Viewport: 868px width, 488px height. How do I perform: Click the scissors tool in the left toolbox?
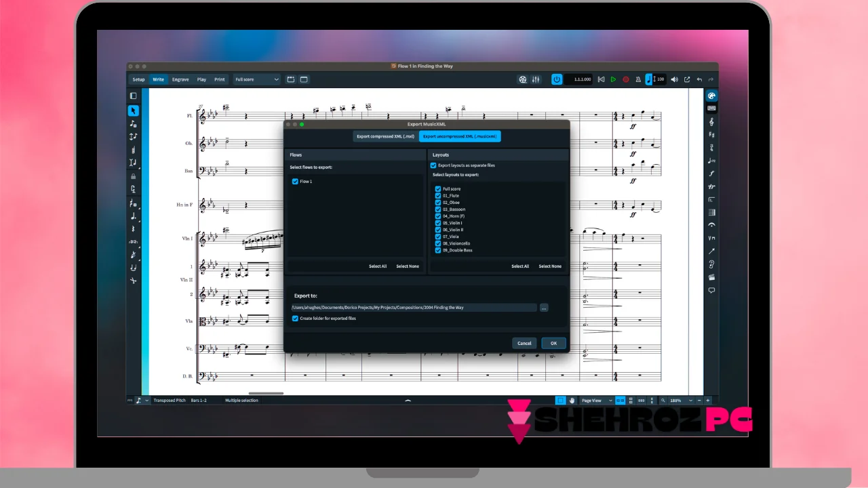[x=134, y=281]
